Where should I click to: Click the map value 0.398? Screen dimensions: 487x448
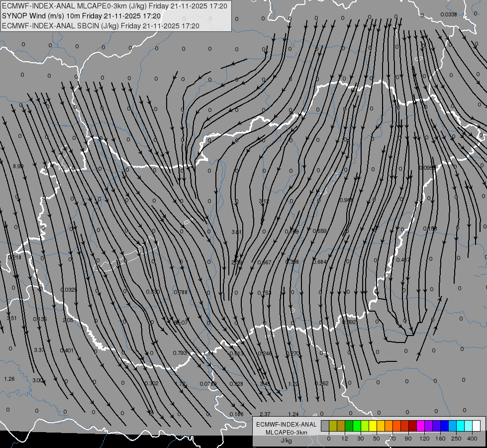(x=292, y=262)
